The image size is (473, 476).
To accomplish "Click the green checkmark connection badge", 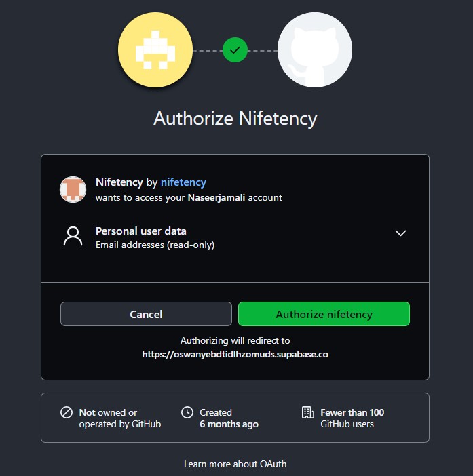I will tap(235, 49).
